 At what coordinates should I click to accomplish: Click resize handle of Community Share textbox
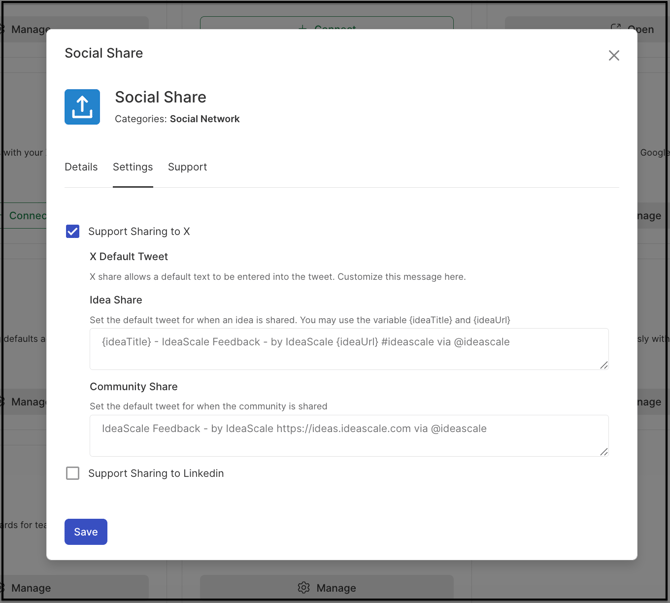[x=603, y=452]
